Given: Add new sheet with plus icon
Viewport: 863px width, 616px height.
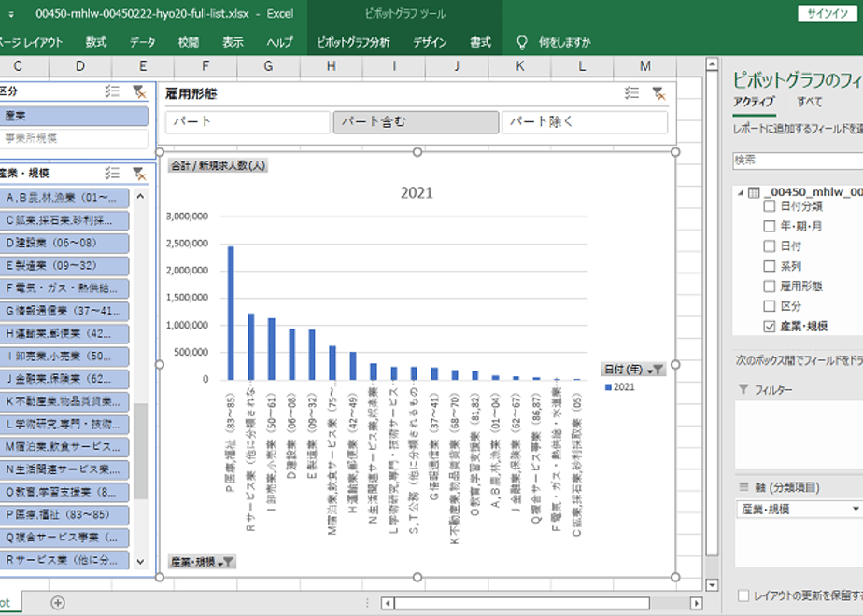Looking at the screenshot, I should click(58, 603).
